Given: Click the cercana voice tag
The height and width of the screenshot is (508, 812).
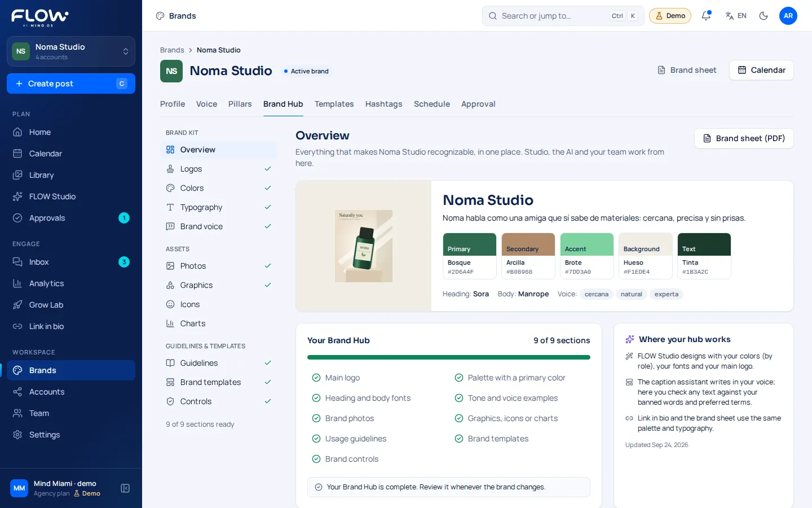Looking at the screenshot, I should click(597, 294).
